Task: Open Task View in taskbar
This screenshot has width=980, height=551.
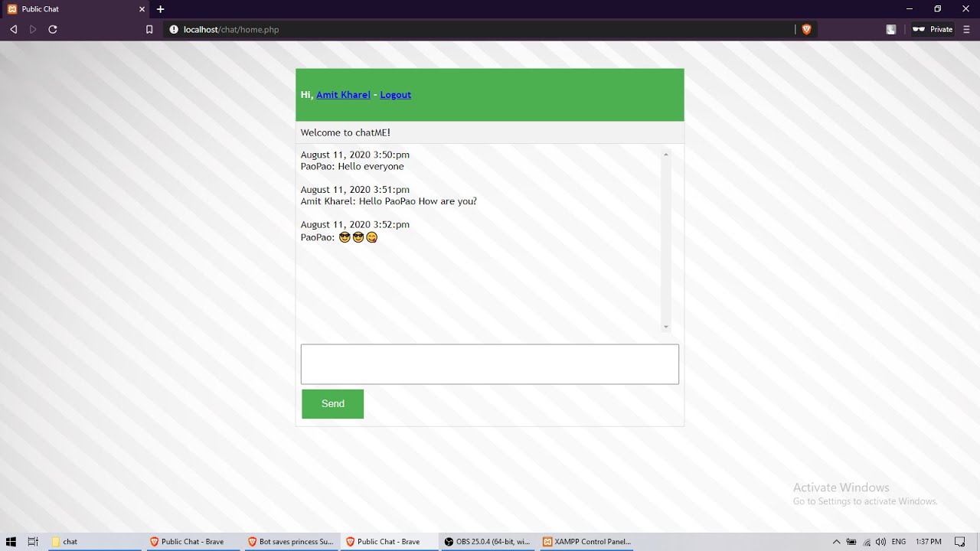Action: point(33,542)
